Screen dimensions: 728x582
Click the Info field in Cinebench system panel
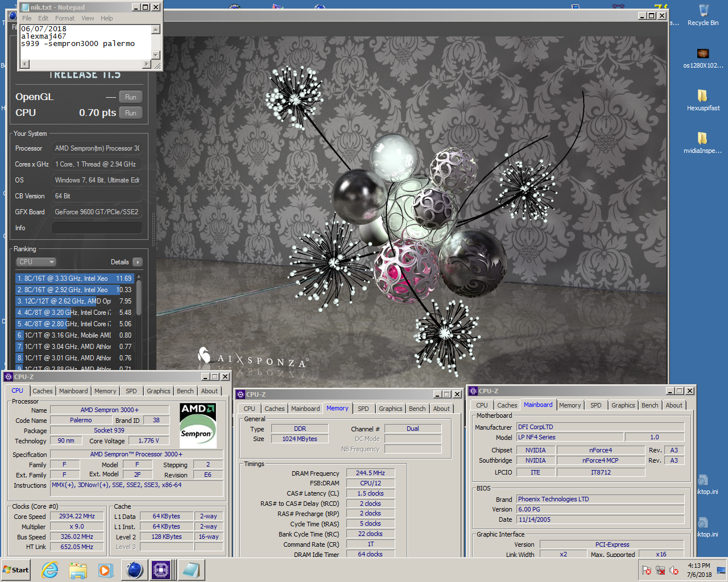[x=97, y=228]
